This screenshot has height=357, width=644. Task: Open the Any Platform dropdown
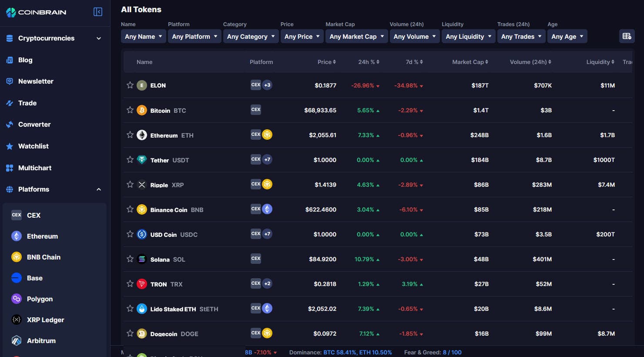pos(194,36)
